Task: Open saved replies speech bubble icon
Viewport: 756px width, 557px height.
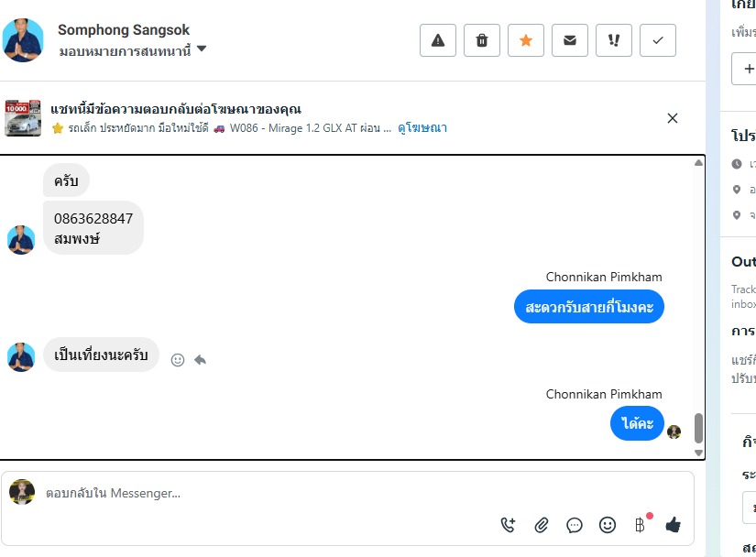Action: coord(575,525)
